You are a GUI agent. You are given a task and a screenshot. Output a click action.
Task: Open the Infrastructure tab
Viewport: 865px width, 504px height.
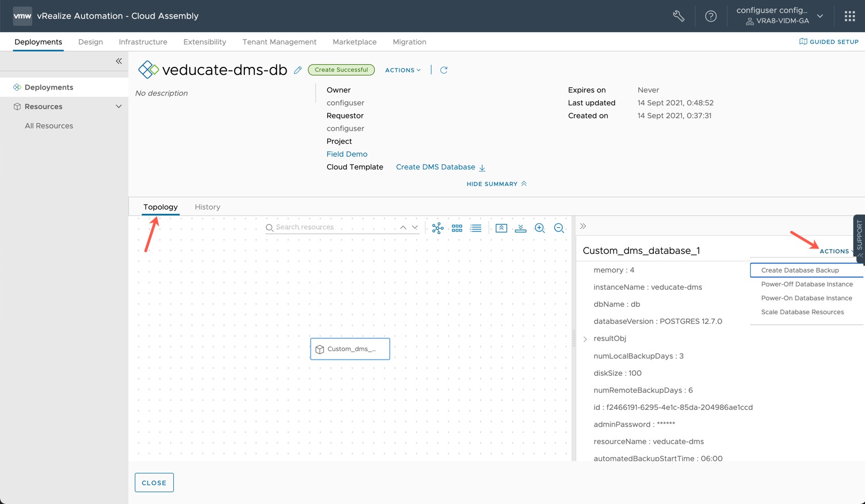tap(143, 42)
